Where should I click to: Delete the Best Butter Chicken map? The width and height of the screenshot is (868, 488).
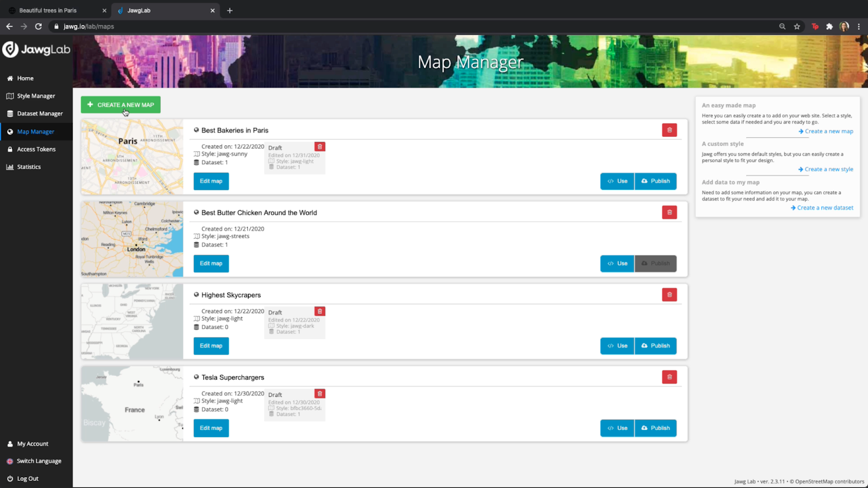pos(669,213)
